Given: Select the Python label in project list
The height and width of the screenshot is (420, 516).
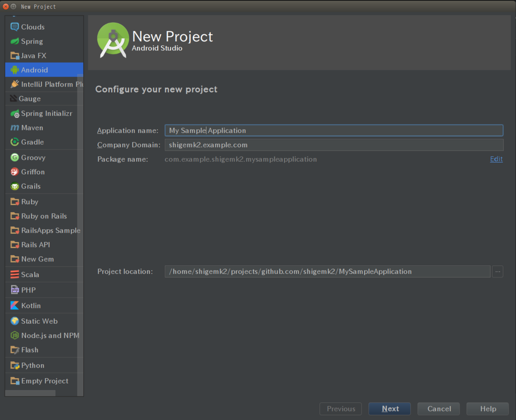Looking at the screenshot, I should pos(33,366).
